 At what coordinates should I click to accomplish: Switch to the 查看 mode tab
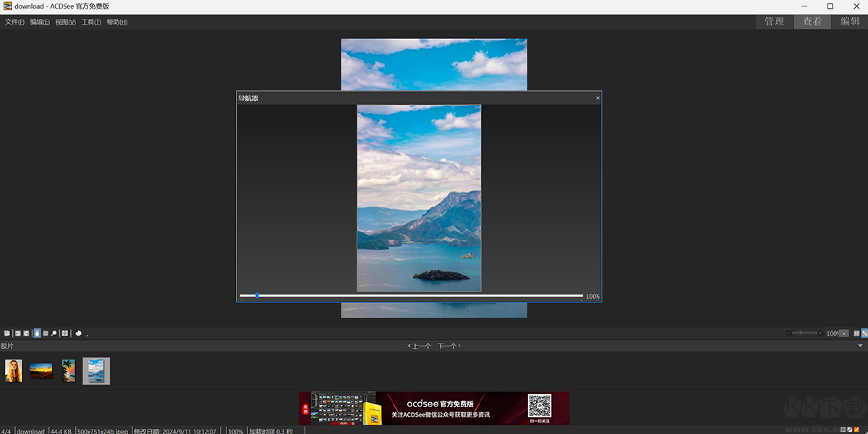(x=812, y=22)
